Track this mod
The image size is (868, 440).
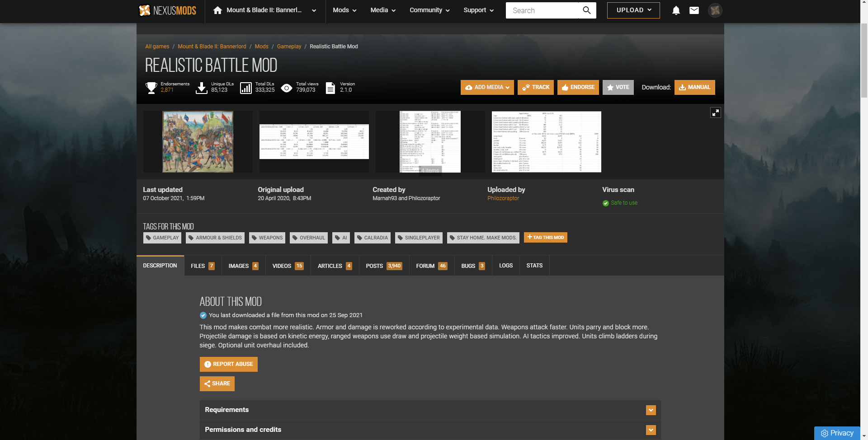tap(536, 88)
